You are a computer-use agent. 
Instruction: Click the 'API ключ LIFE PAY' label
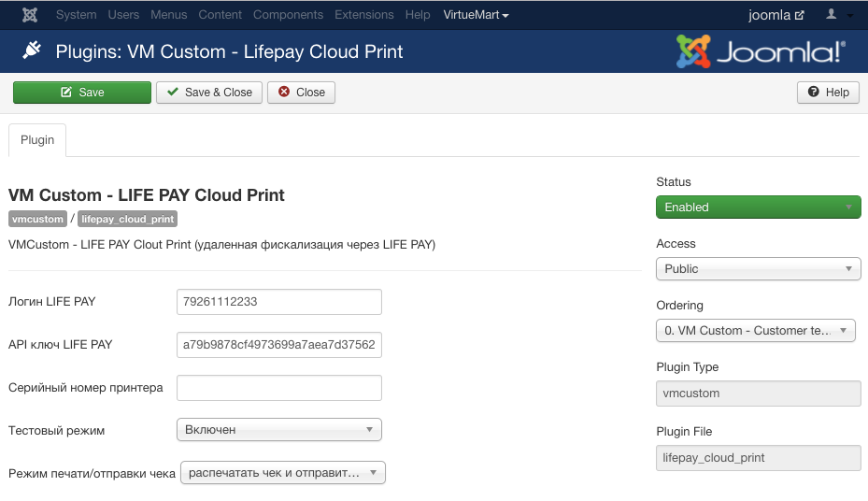coord(61,345)
